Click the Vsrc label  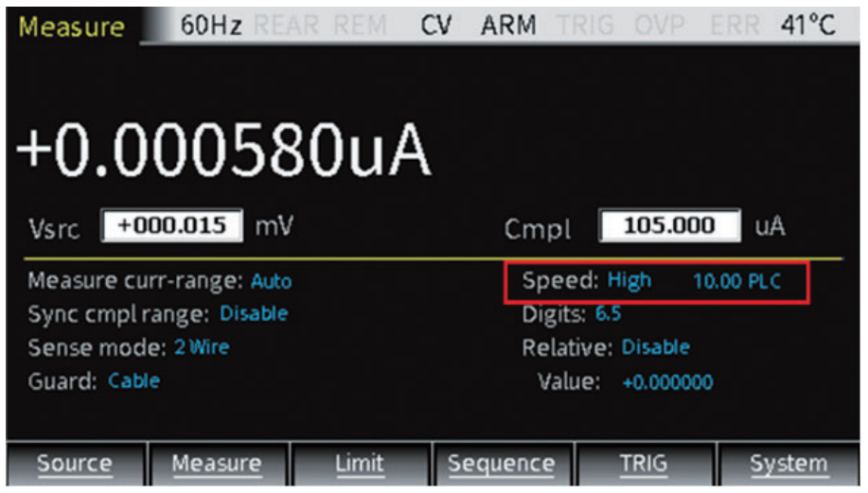point(54,229)
